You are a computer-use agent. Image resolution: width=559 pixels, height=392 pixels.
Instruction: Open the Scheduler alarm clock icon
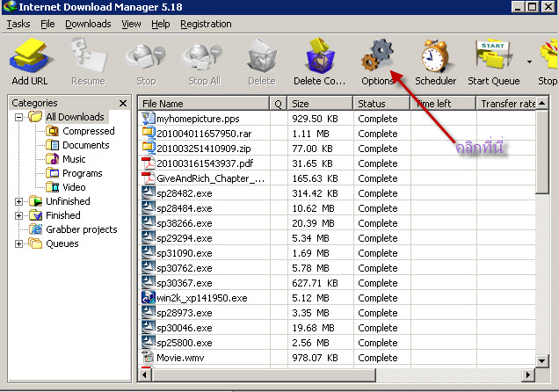(435, 56)
